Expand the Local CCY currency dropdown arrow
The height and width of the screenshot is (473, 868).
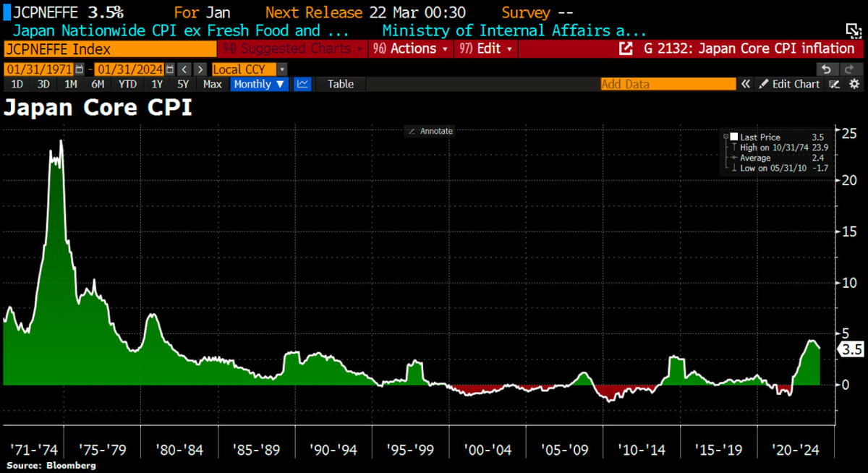(281, 69)
